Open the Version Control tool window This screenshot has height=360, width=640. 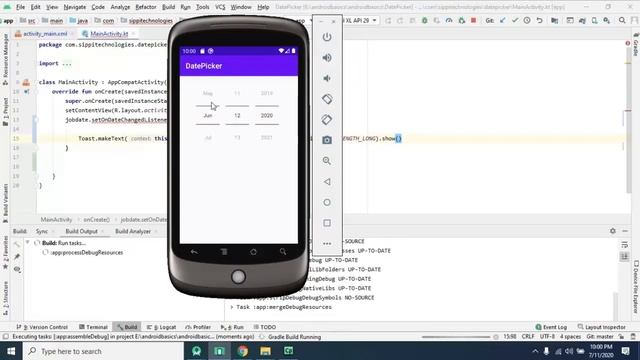tap(42, 327)
